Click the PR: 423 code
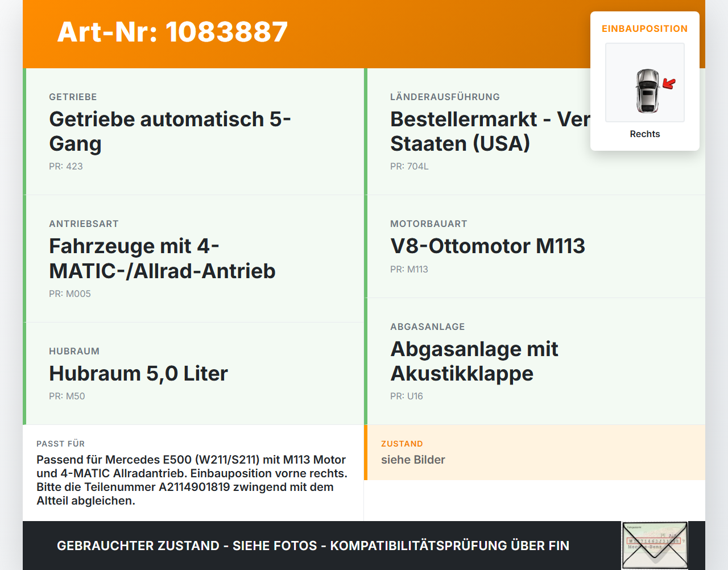 coord(66,166)
